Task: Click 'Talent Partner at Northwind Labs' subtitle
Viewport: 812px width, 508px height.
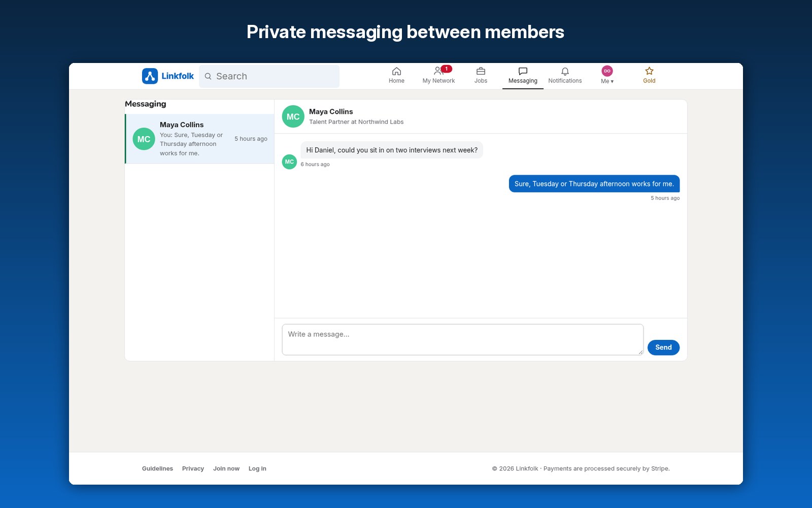Action: pos(356,122)
